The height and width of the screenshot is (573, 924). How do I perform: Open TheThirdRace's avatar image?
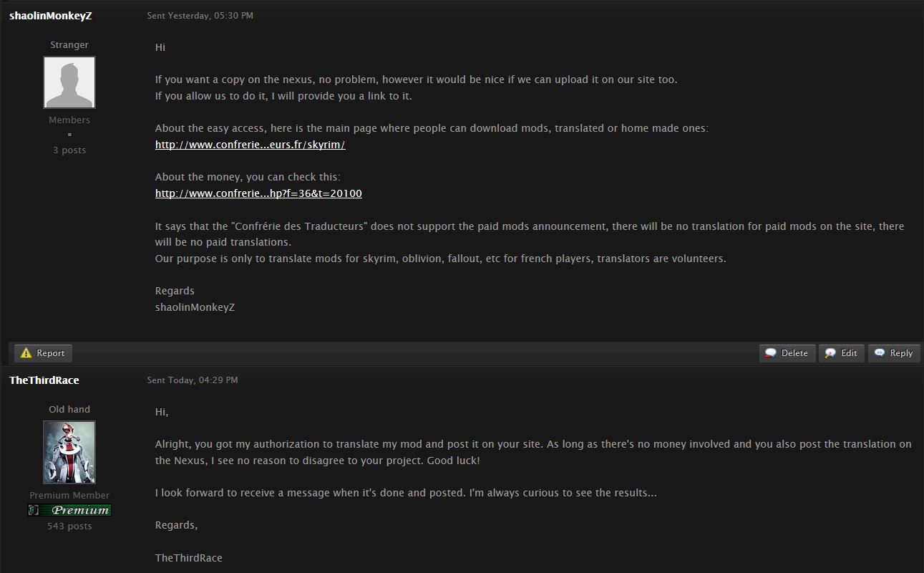[69, 452]
